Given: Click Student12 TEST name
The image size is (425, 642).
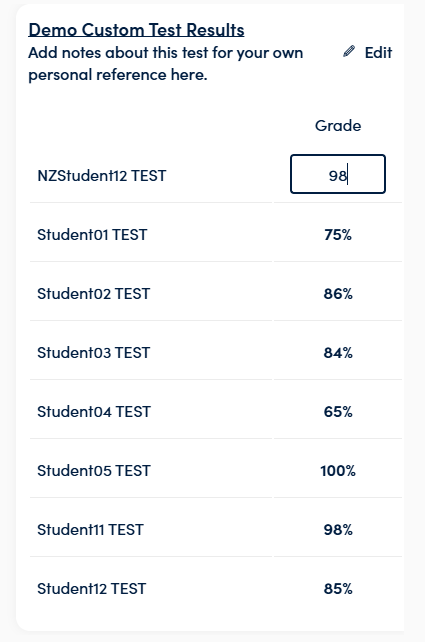Looking at the screenshot, I should pos(92,588).
